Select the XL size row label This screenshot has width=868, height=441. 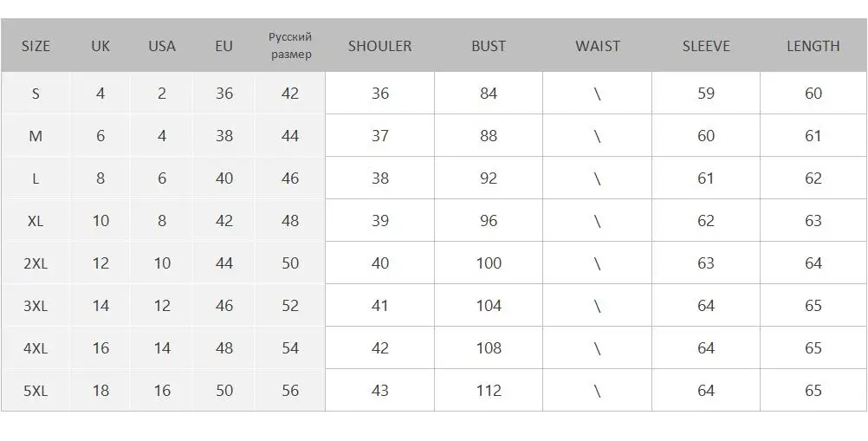click(x=36, y=221)
